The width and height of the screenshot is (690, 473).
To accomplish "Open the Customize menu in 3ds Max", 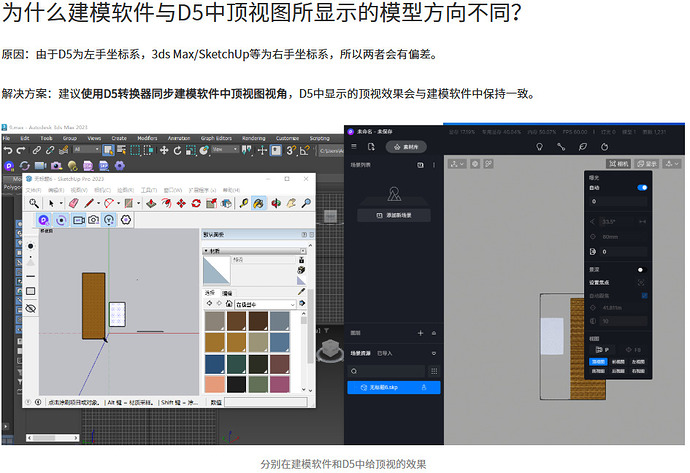I will click(x=287, y=138).
